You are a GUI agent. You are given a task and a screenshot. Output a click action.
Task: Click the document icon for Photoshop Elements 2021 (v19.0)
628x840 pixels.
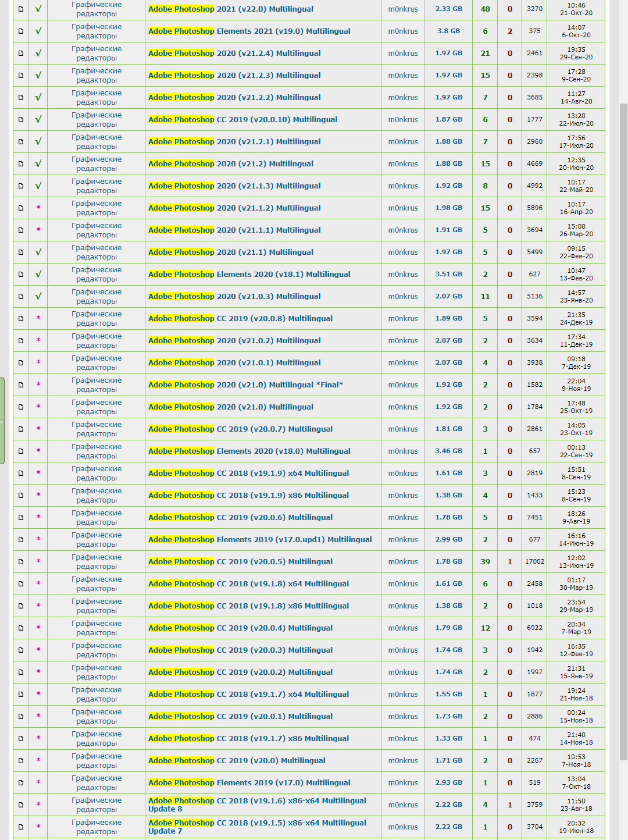(x=21, y=31)
